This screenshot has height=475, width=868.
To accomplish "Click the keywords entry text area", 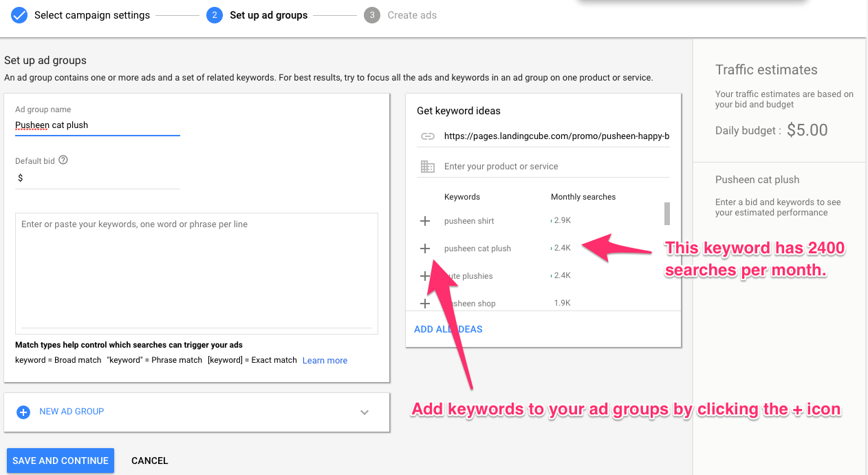I will click(197, 273).
